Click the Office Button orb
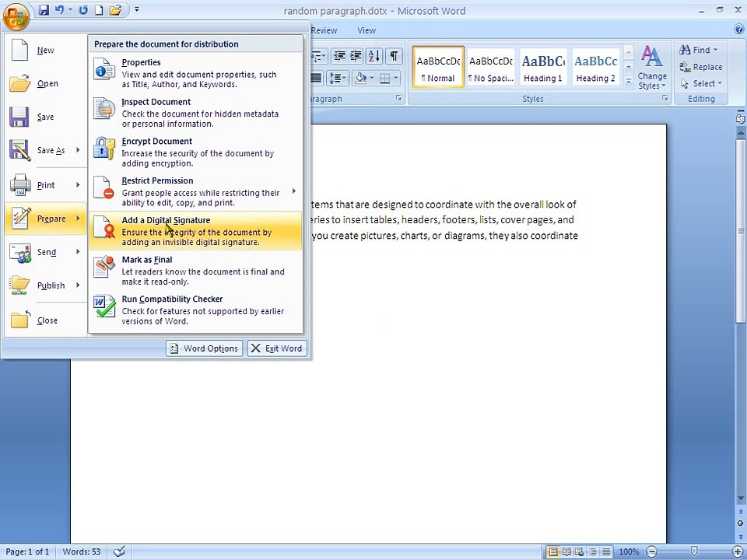 16,16
